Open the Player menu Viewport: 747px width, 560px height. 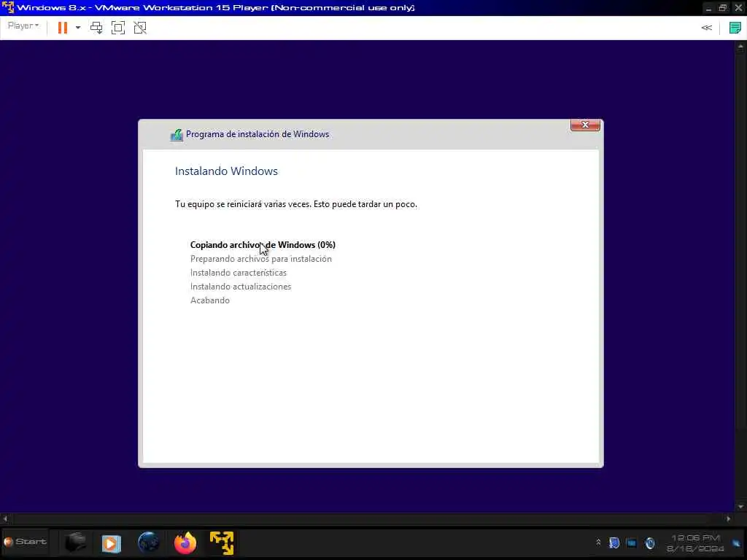click(x=23, y=26)
